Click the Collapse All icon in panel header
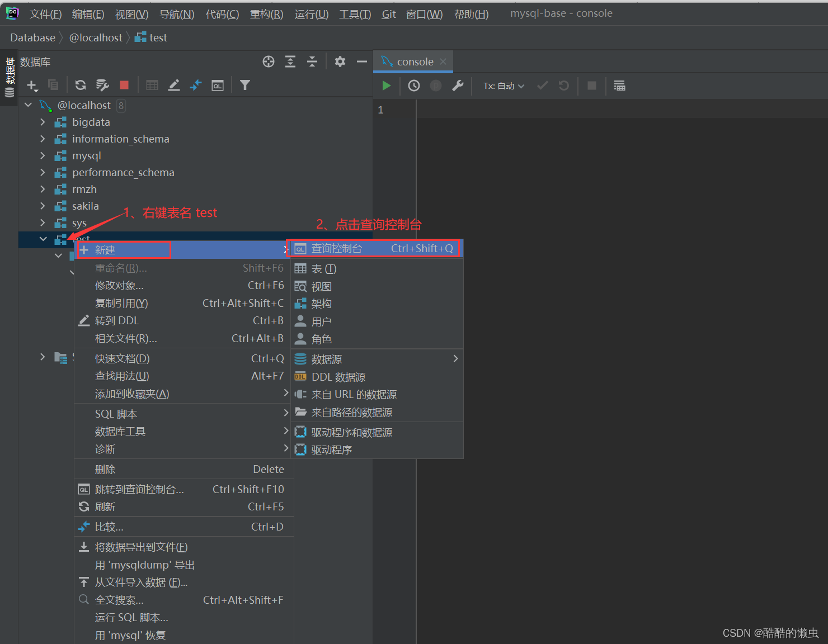The image size is (828, 644). (312, 61)
